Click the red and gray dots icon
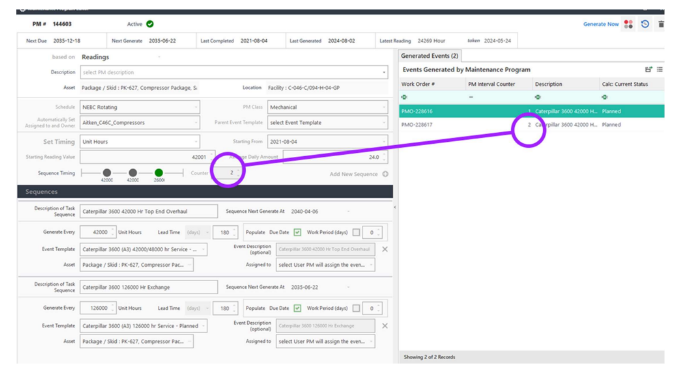Screen dimensions: 674x375 tap(628, 24)
